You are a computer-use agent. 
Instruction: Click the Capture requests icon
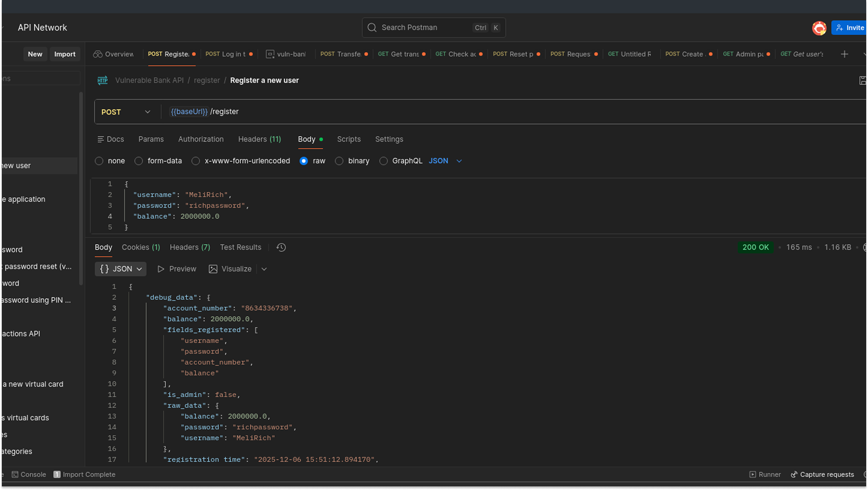click(x=794, y=474)
